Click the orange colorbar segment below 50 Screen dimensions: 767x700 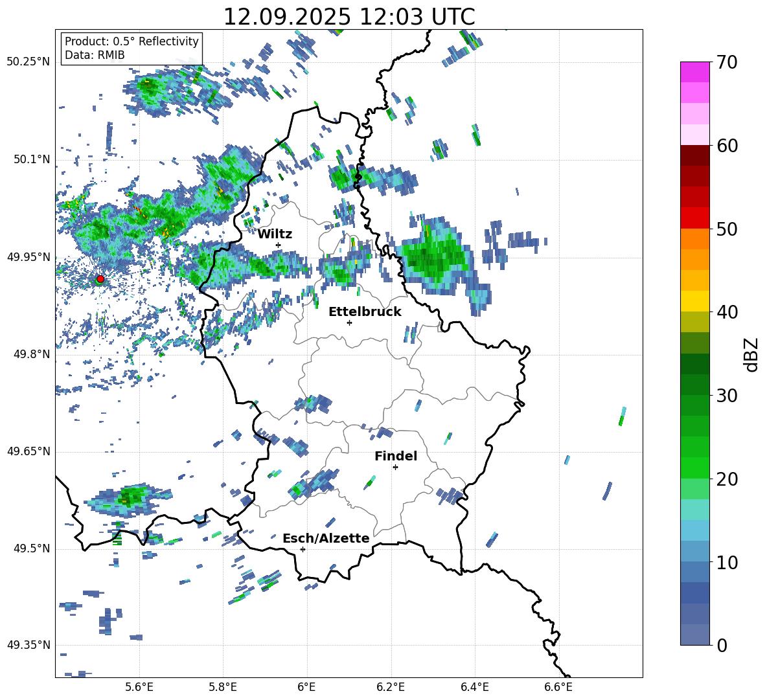pyautogui.click(x=694, y=239)
